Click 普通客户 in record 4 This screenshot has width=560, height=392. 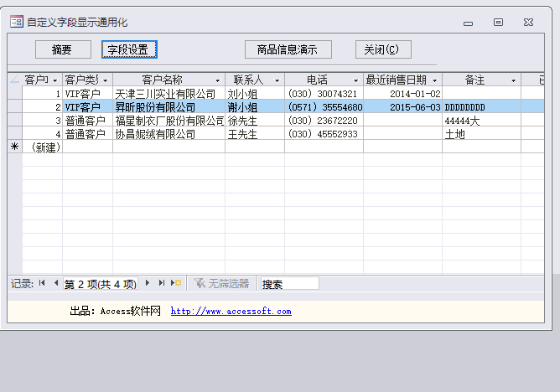pos(87,133)
